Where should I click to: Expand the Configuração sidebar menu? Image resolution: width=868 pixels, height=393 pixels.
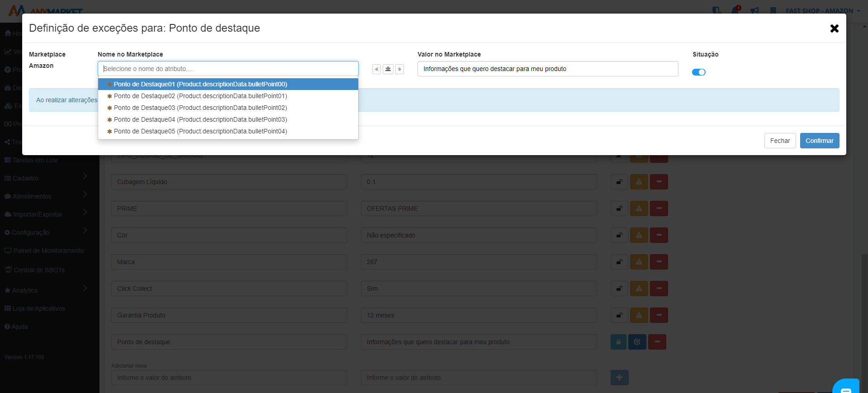[45, 232]
